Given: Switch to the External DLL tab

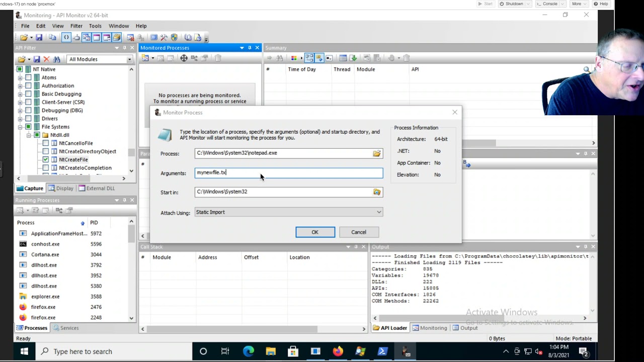Looking at the screenshot, I should click(x=96, y=189).
